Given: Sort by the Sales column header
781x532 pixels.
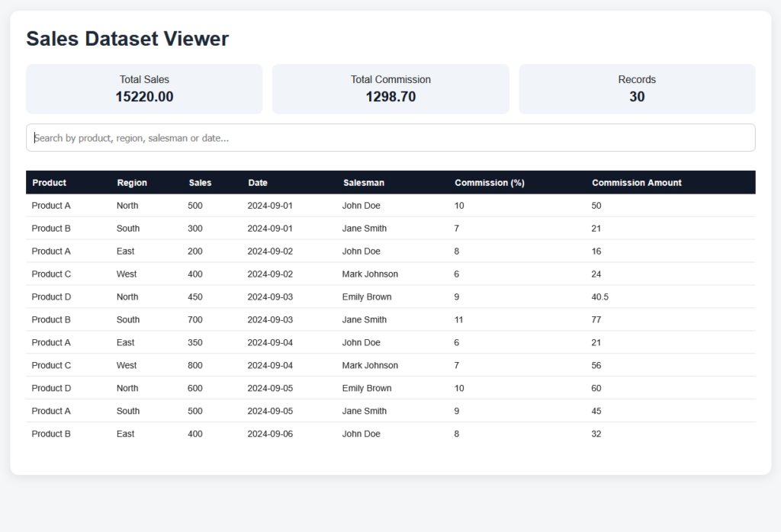Looking at the screenshot, I should click(x=201, y=183).
